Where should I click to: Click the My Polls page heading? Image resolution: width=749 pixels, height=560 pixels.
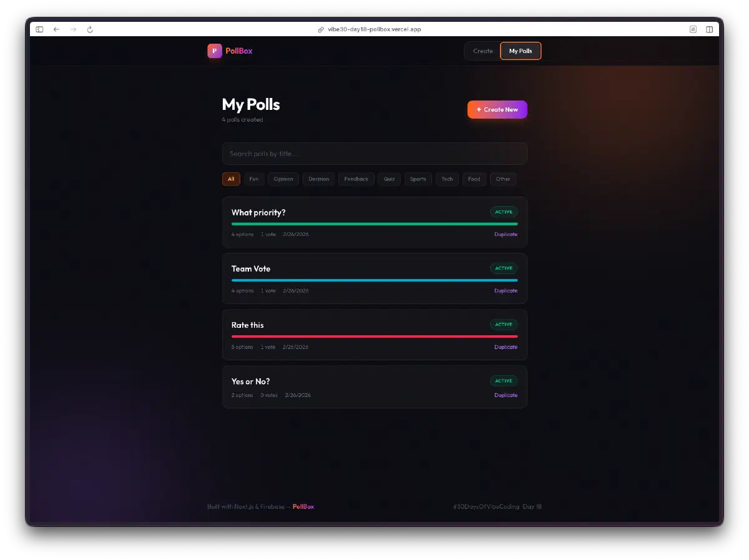(x=251, y=104)
